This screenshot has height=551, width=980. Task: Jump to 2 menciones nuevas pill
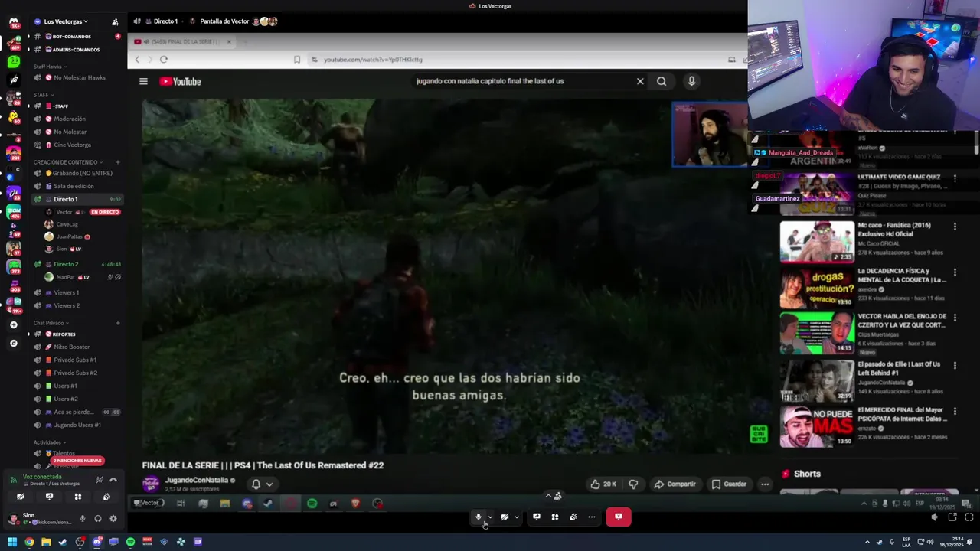click(x=77, y=461)
